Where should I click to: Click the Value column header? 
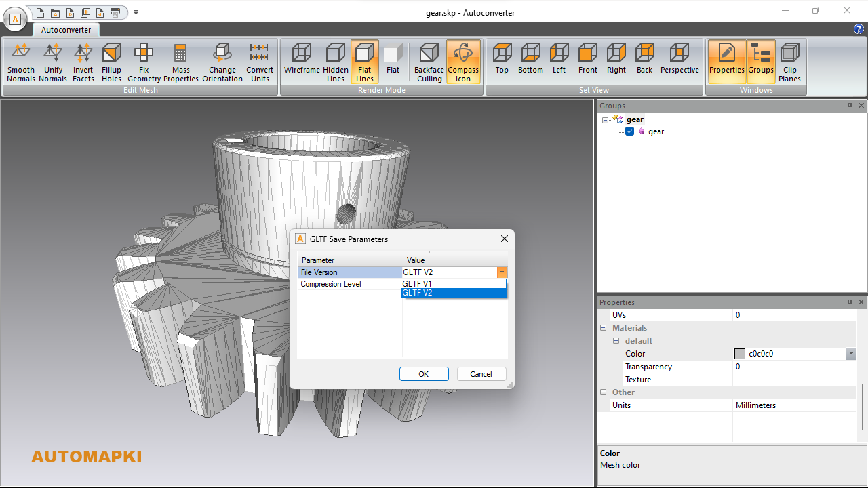click(455, 260)
